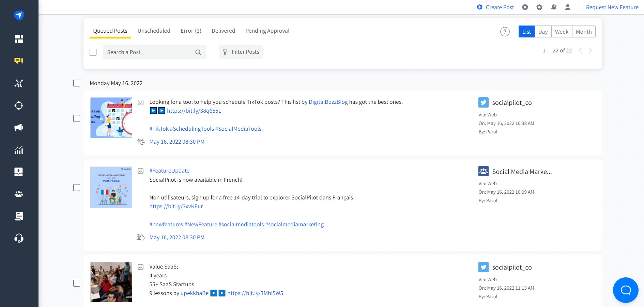The height and width of the screenshot is (307, 644).
Task: Open the Delivered tab
Action: (223, 31)
